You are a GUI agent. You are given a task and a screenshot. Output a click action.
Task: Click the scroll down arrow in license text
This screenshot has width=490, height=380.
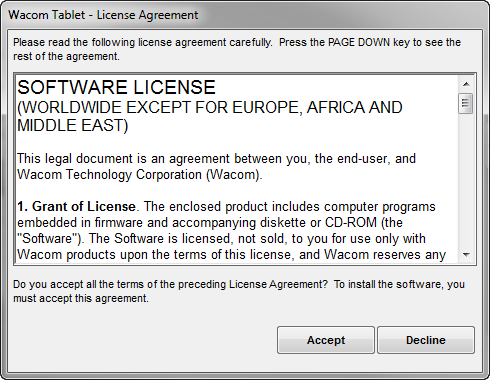[466, 255]
